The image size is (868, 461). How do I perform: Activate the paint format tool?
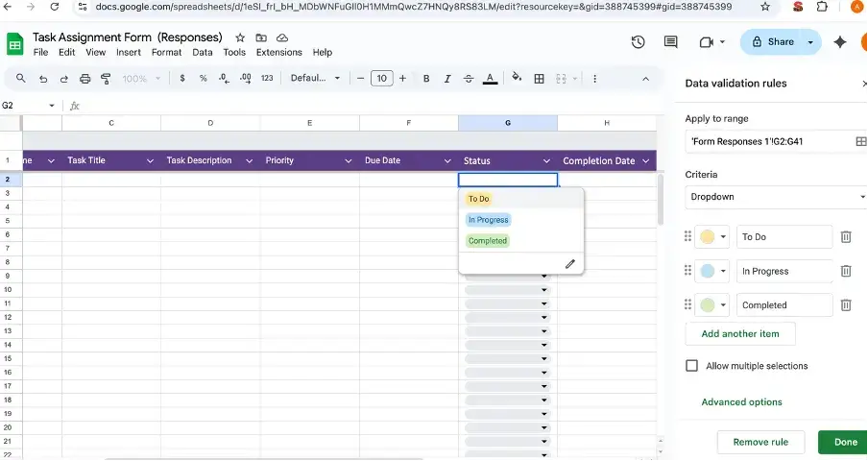click(x=106, y=79)
